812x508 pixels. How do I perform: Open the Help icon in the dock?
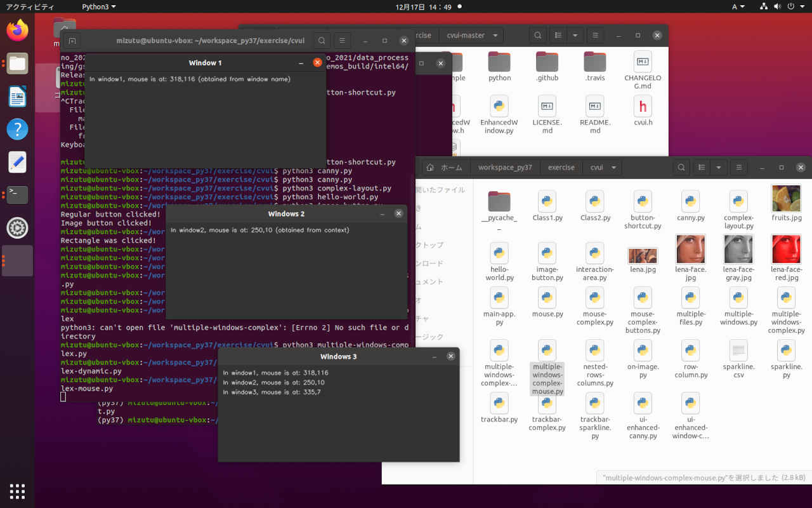point(17,129)
